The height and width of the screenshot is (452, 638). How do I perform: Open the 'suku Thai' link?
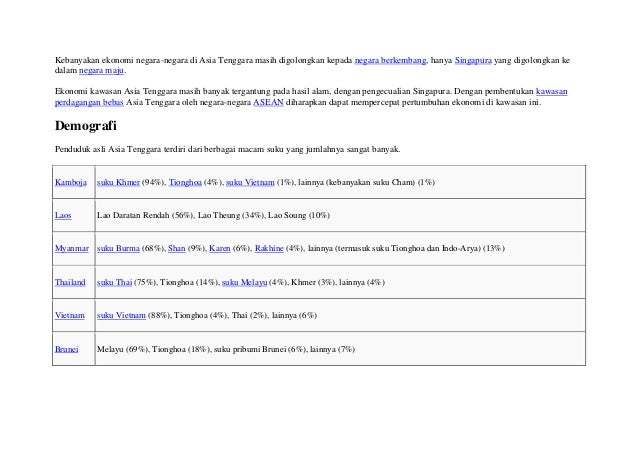pyautogui.click(x=114, y=282)
